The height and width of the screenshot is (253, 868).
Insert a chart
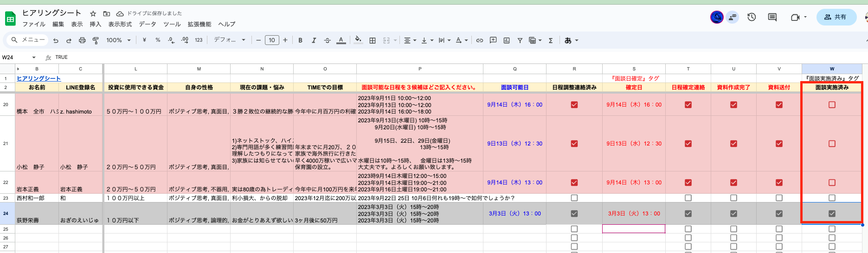(507, 40)
